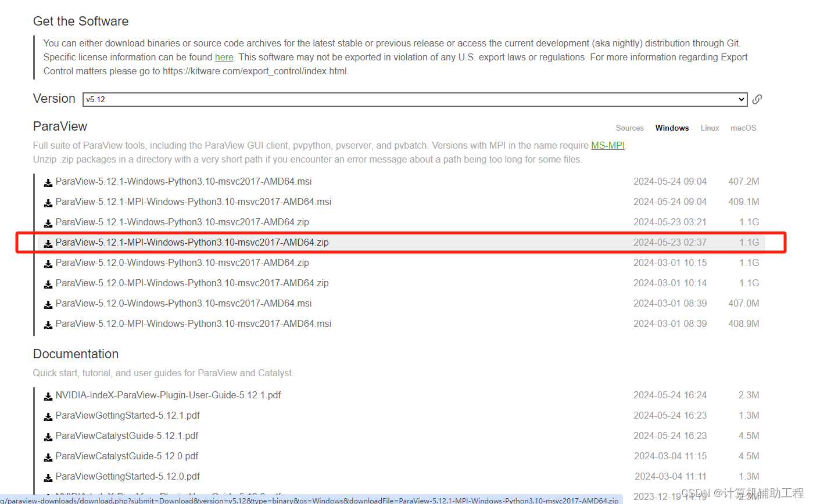Download ParaView-5.12.0-MPI-Windows-Python3.10-msvc2017-AMD64.msi
Image resolution: width=813 pixels, height=504 pixels.
(x=194, y=323)
